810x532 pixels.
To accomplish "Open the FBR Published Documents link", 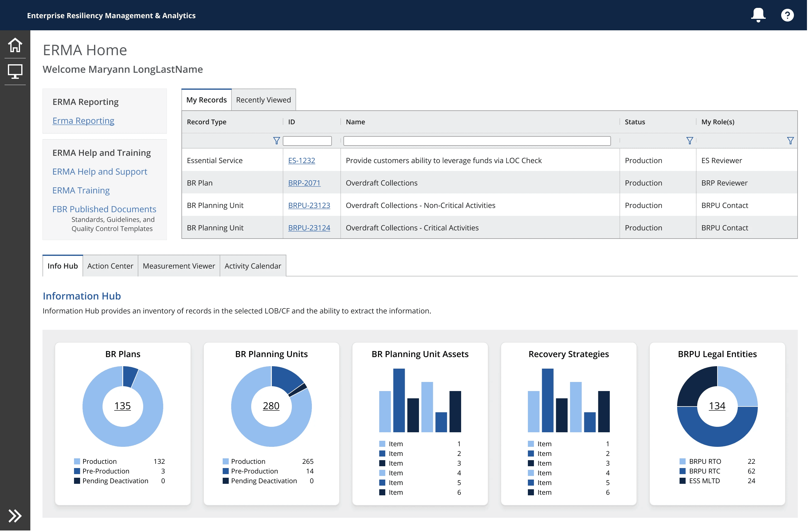I will (x=104, y=209).
